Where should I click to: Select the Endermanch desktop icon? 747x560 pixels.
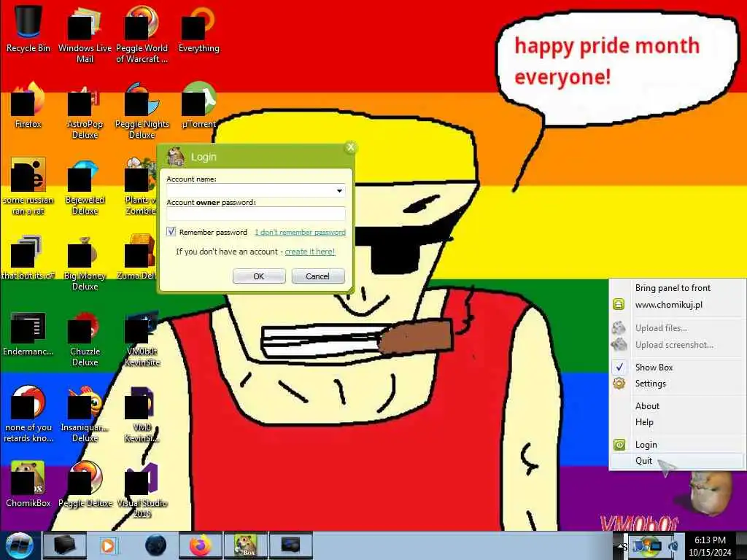pyautogui.click(x=28, y=333)
